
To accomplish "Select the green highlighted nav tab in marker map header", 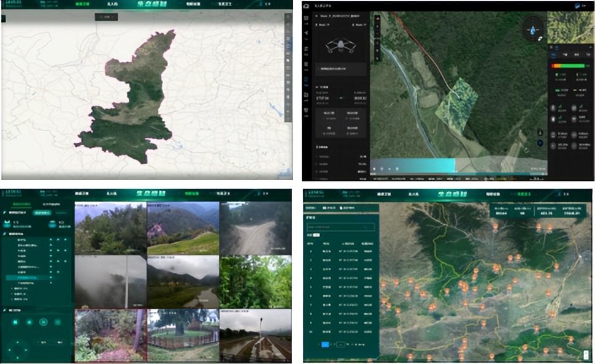I will click(x=524, y=194).
